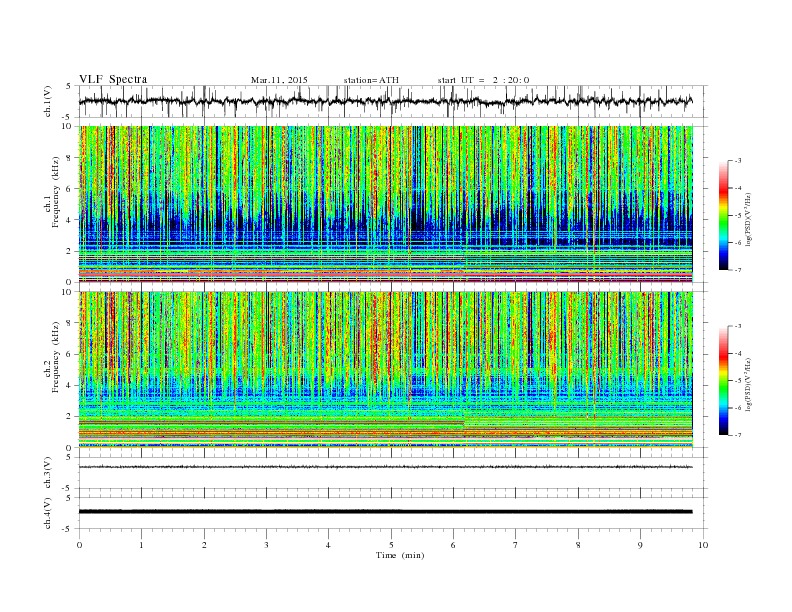
Task: Click the log(PSD) label beside ch.2 color bar
Action: point(748,383)
